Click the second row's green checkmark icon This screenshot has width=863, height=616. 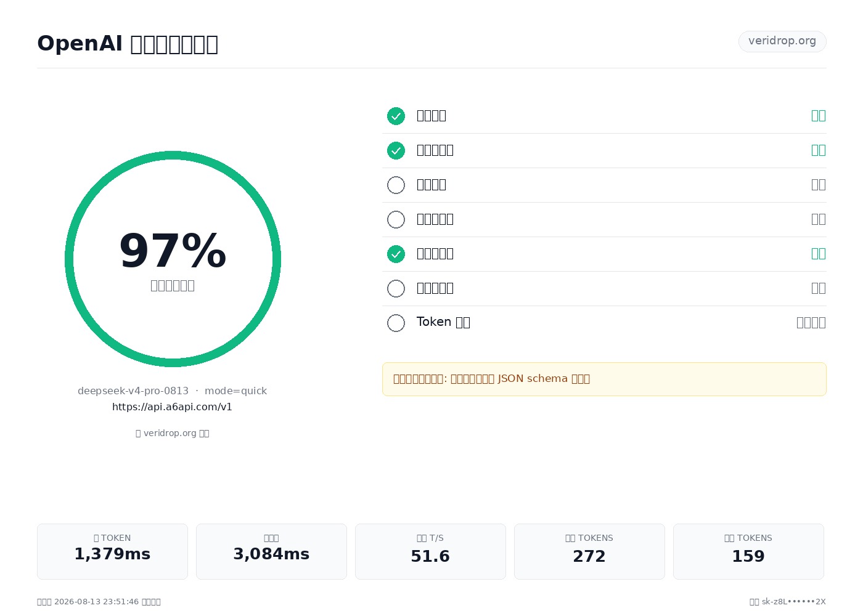click(x=396, y=150)
